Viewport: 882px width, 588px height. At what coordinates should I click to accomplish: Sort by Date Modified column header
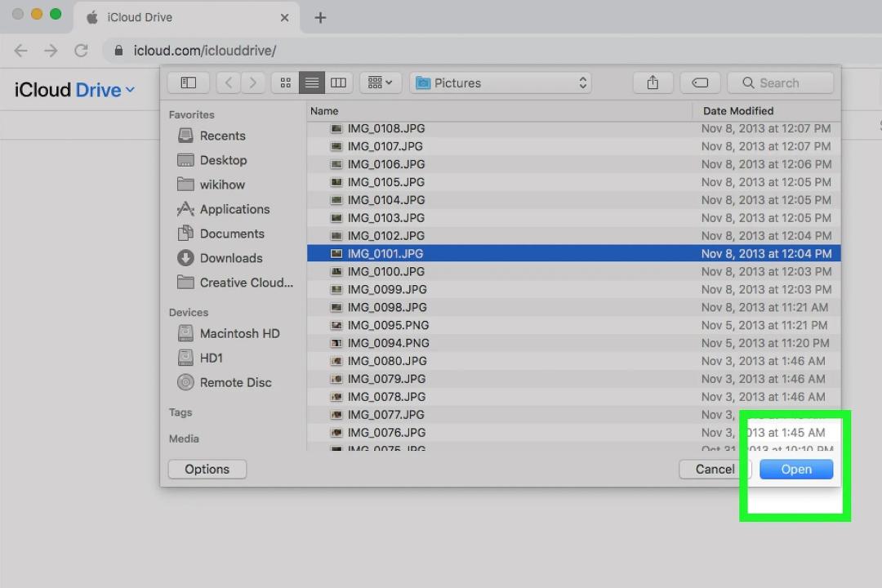coord(767,111)
